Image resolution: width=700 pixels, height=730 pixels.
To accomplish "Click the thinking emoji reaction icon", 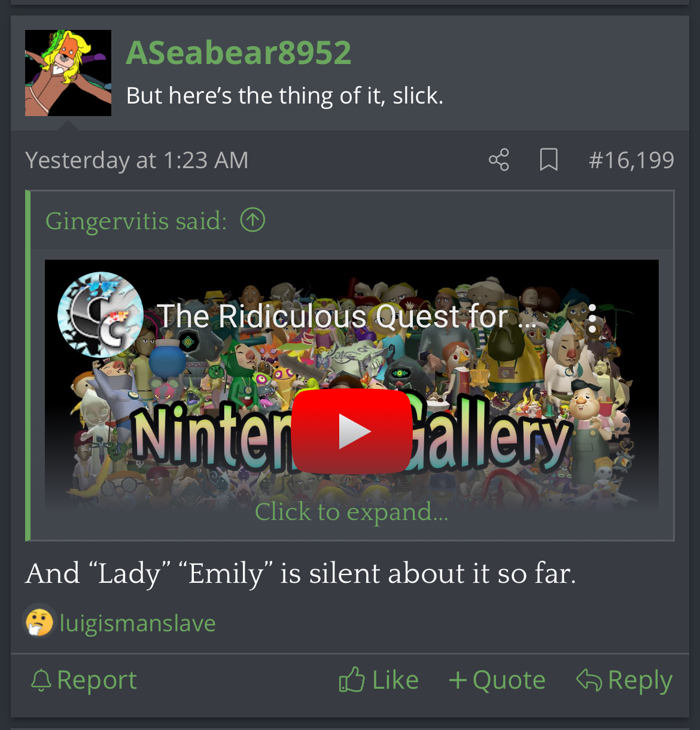I will click(x=39, y=621).
